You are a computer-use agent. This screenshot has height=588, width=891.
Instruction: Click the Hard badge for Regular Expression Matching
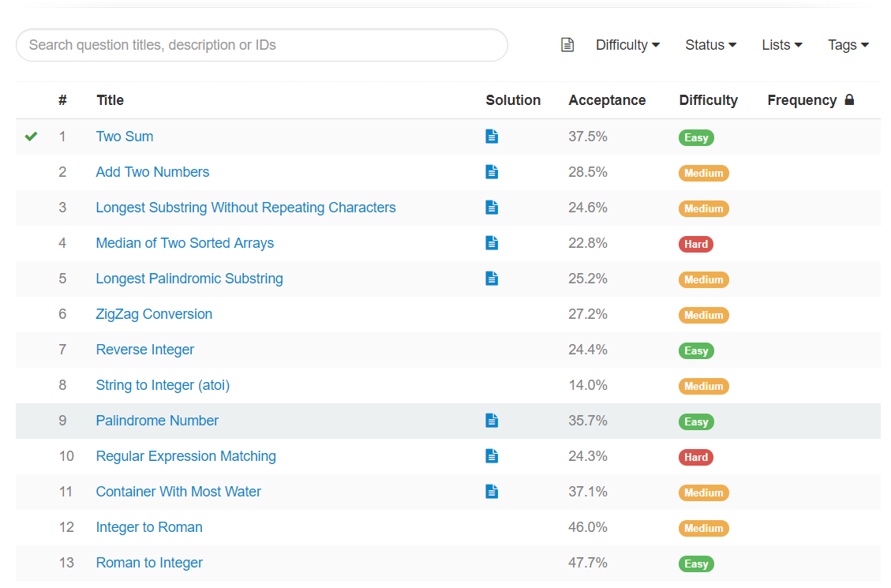pyautogui.click(x=696, y=457)
